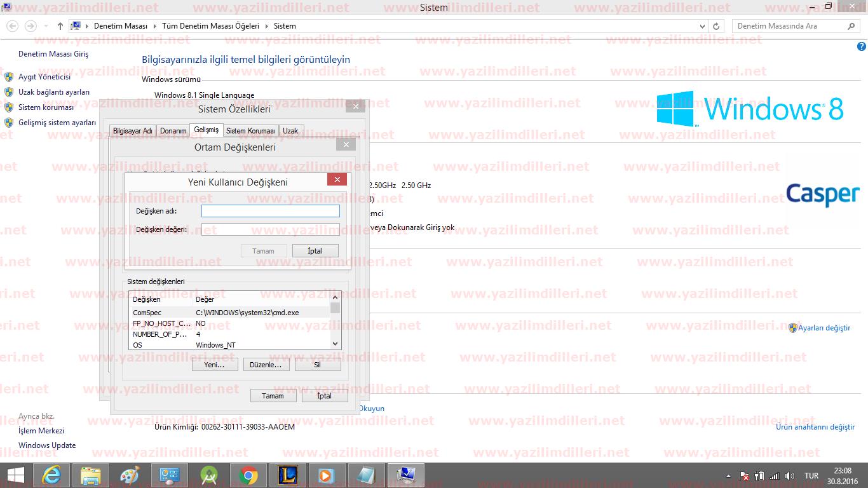Show hidden tray icons arrow
Image resolution: width=868 pixels, height=488 pixels.
click(728, 476)
